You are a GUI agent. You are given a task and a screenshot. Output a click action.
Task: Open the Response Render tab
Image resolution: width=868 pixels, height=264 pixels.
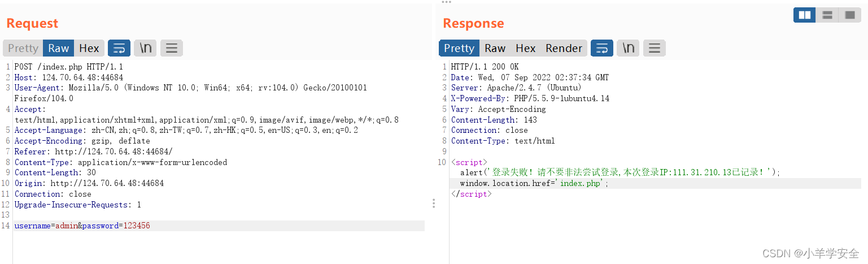(564, 48)
